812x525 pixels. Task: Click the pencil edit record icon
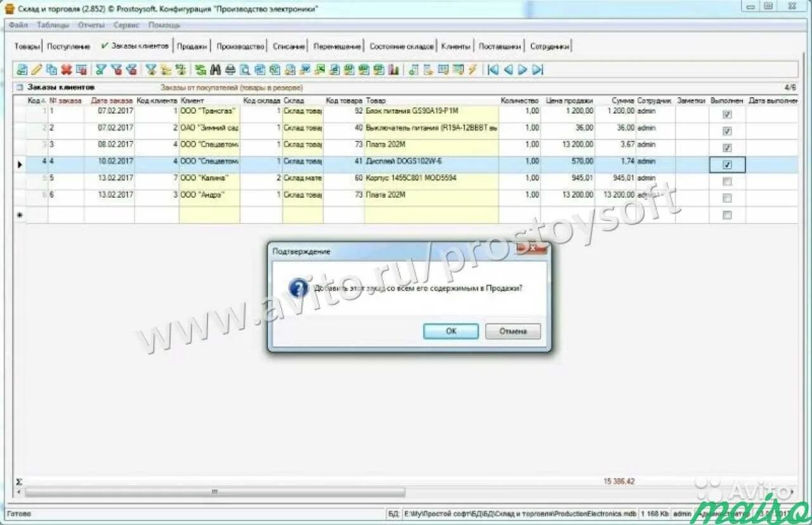click(x=37, y=70)
